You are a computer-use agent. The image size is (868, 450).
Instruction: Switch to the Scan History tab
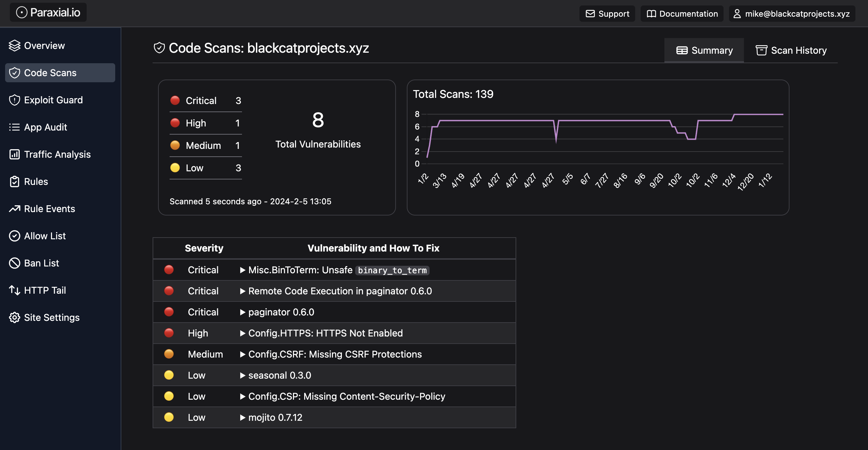(791, 50)
